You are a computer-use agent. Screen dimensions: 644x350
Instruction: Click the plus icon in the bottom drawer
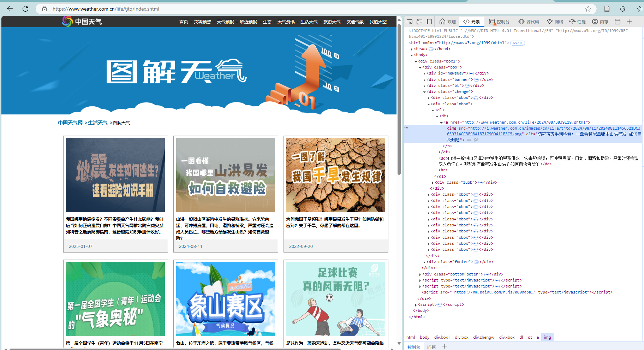445,346
